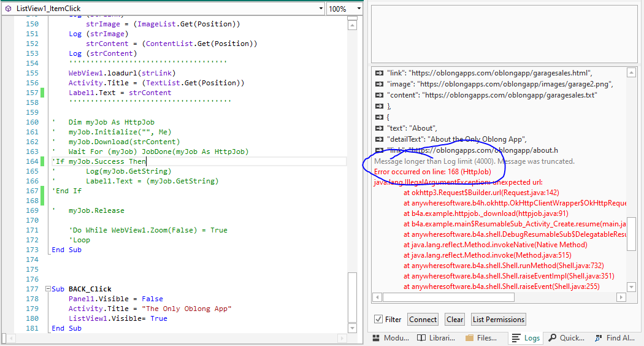Screen dimensions: 644x346
Task: Click the empty upper panel above logs
Action: [x=504, y=34]
